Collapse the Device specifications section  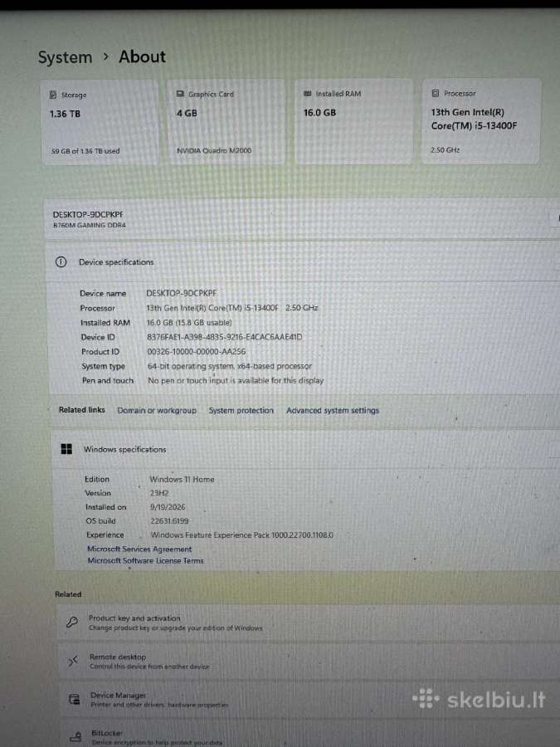[x=304, y=261]
